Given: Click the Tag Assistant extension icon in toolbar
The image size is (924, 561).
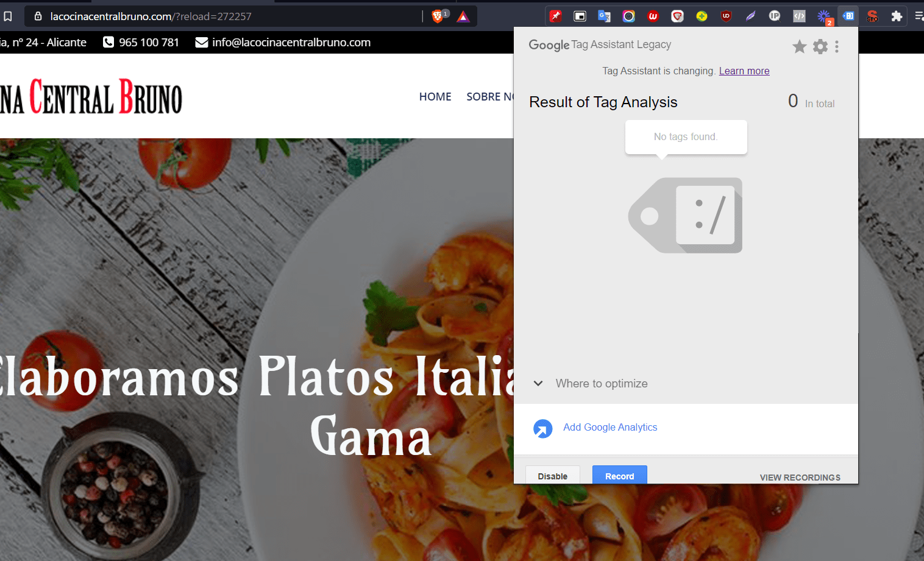Looking at the screenshot, I should tap(848, 16).
